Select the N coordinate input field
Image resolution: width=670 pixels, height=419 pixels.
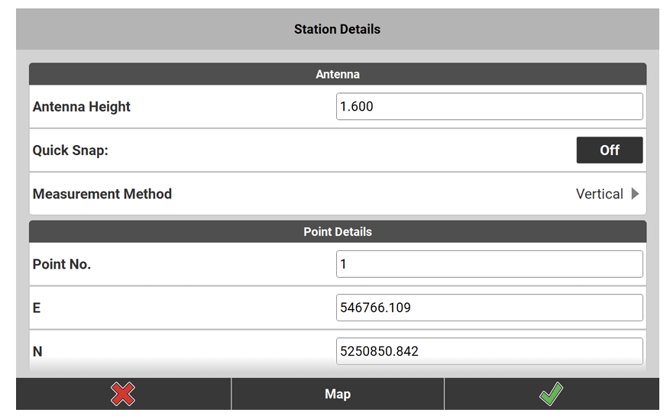489,351
